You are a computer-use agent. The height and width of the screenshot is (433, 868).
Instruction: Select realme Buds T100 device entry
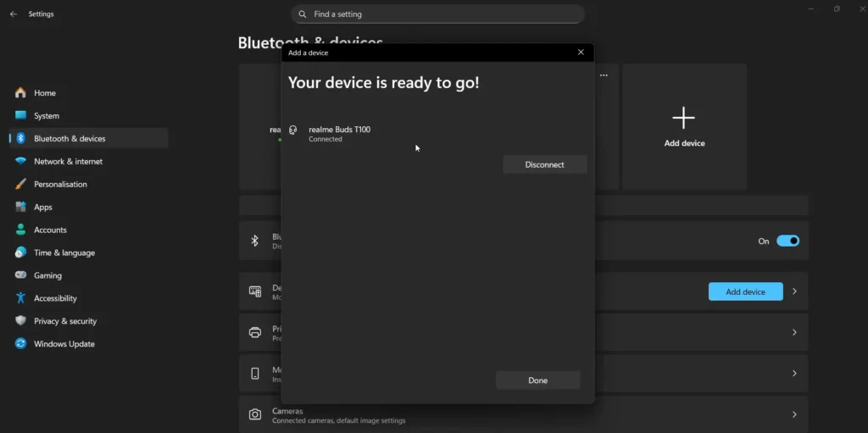(437, 134)
